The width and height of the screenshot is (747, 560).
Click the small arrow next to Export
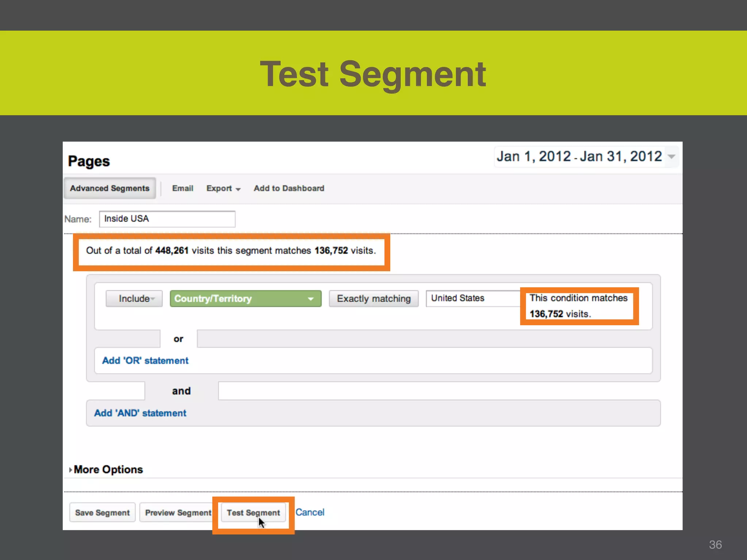[238, 189]
